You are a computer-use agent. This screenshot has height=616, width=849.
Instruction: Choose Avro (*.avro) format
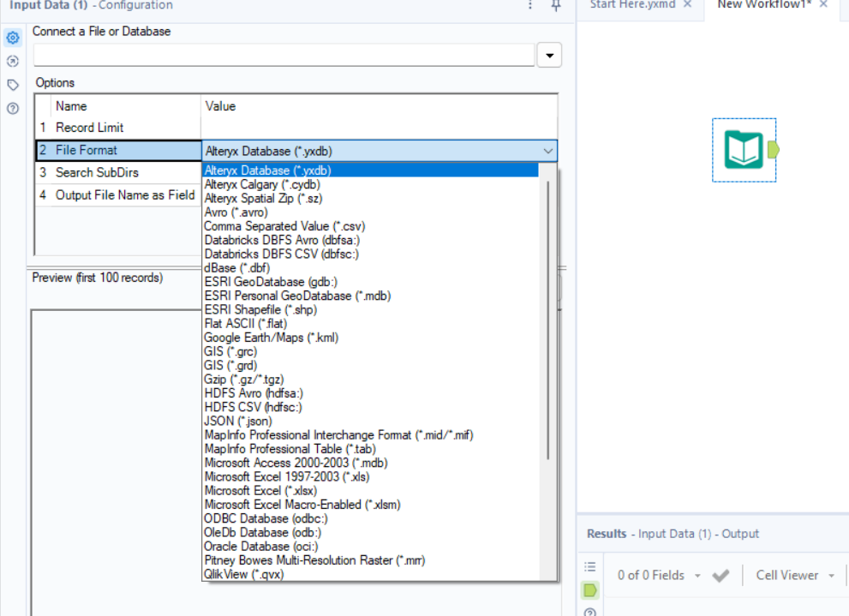370,212
